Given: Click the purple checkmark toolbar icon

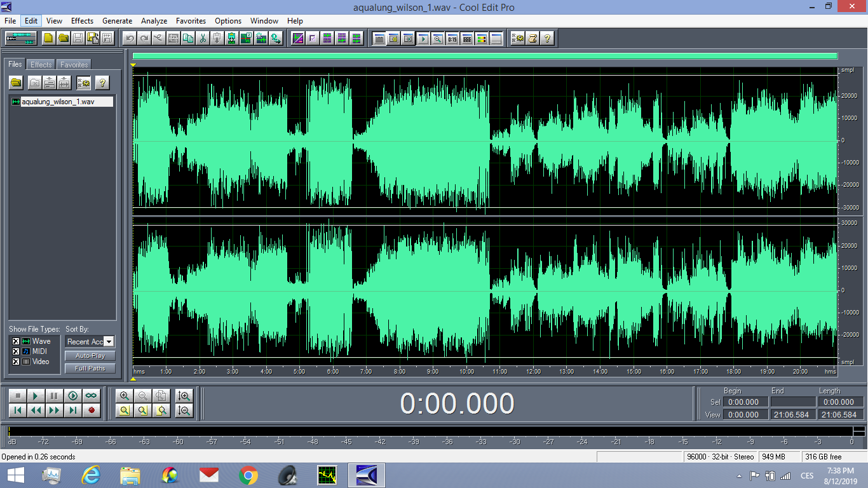Looking at the screenshot, I should click(x=313, y=38).
